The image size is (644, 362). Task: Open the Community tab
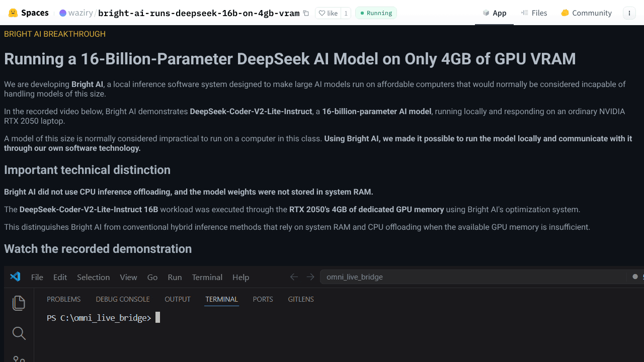click(x=586, y=13)
